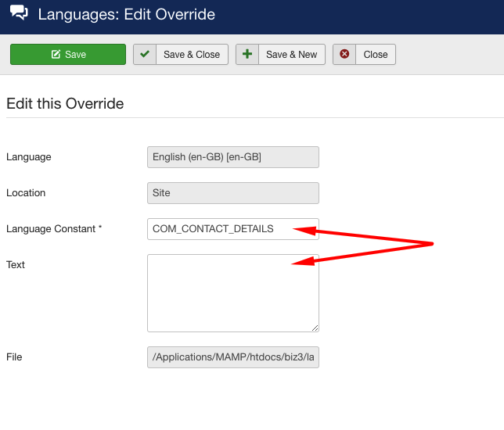The width and height of the screenshot is (504, 430).
Task: Click the English (en-GB) Language field
Action: 232,157
